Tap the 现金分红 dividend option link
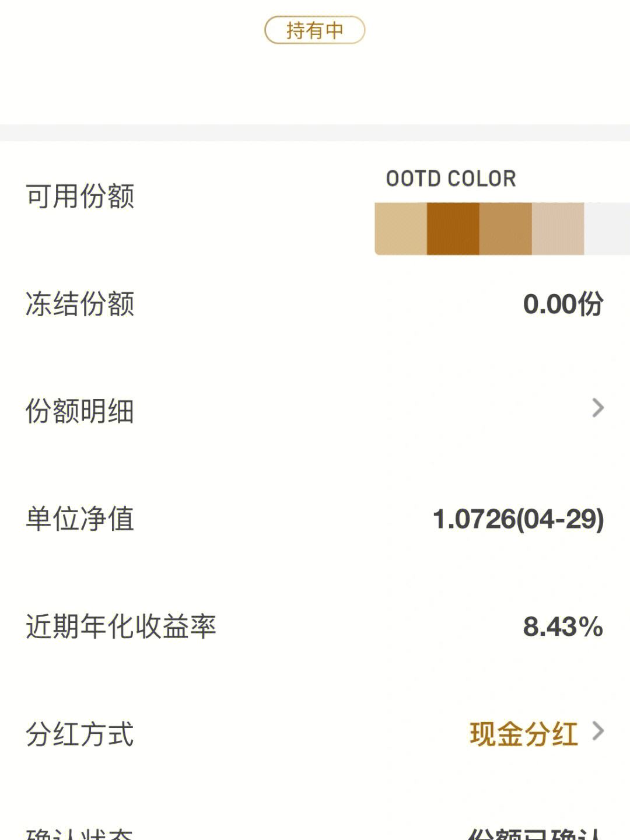Viewport: 630px width, 840px height. [x=524, y=734]
